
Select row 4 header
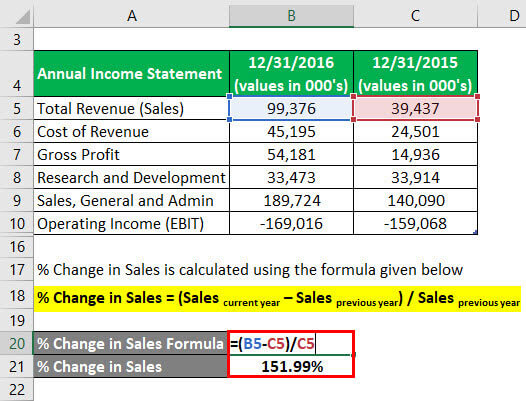tap(17, 74)
